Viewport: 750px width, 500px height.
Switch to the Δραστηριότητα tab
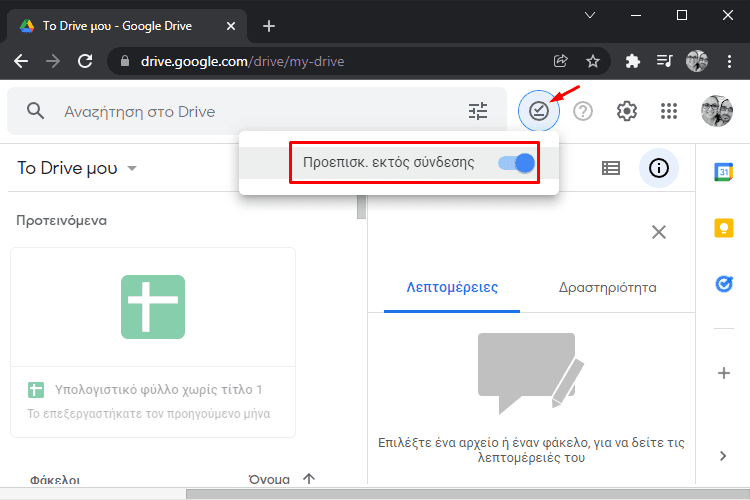(x=607, y=288)
